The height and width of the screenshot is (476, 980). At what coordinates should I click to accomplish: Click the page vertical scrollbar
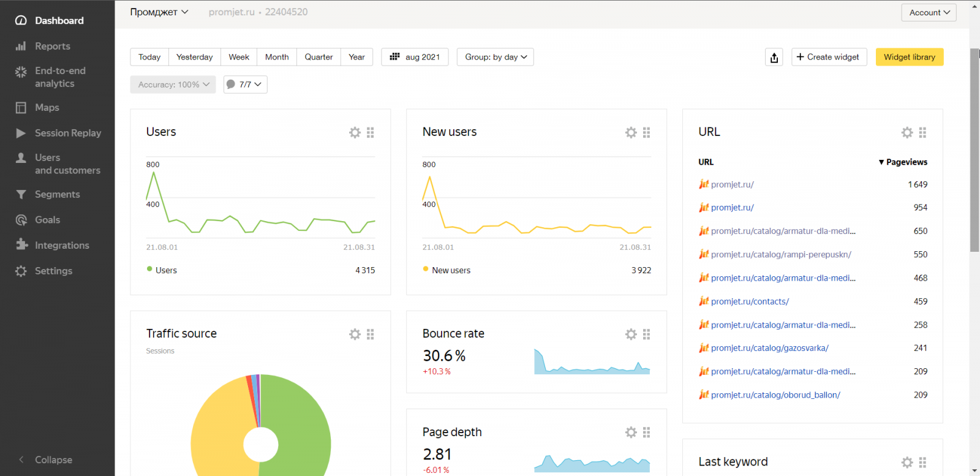coord(974,150)
